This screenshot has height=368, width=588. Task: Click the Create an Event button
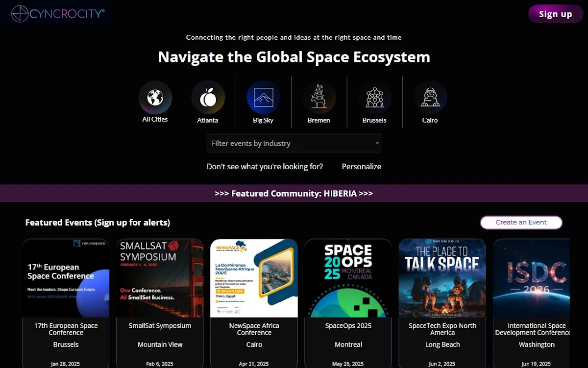click(x=521, y=222)
